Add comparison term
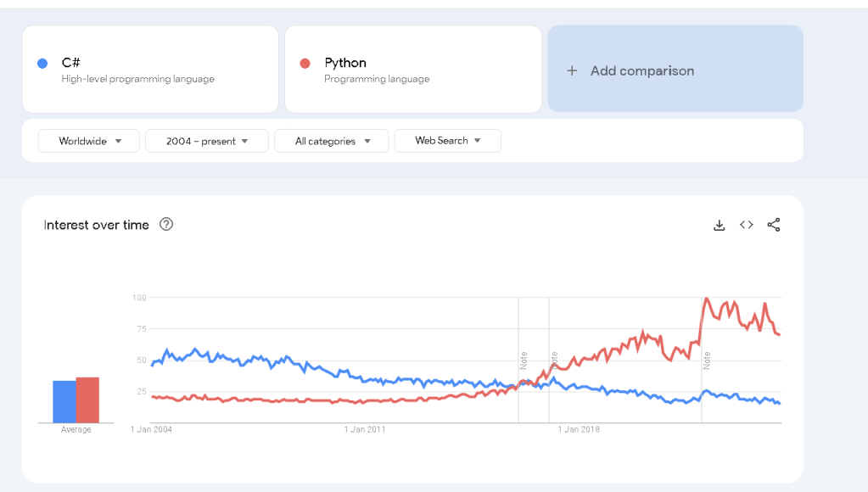This screenshot has height=492, width=868. pyautogui.click(x=675, y=69)
